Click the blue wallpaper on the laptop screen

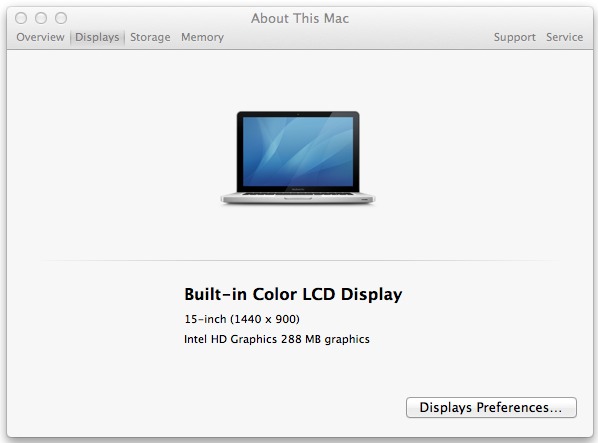(x=298, y=151)
